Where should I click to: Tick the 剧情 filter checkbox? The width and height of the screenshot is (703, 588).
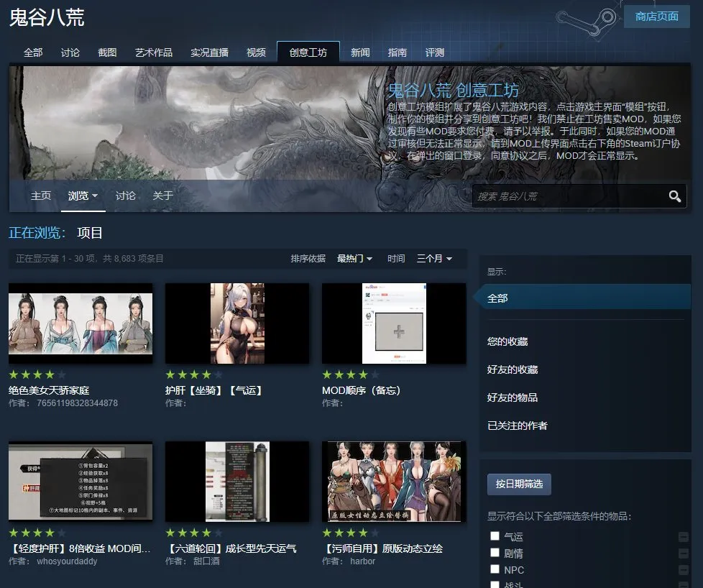[495, 552]
